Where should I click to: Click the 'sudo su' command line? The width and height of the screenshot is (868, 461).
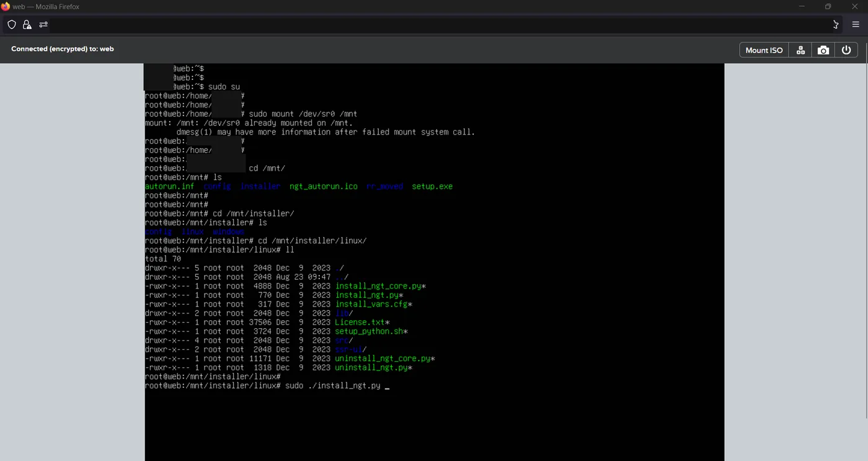coord(206,87)
